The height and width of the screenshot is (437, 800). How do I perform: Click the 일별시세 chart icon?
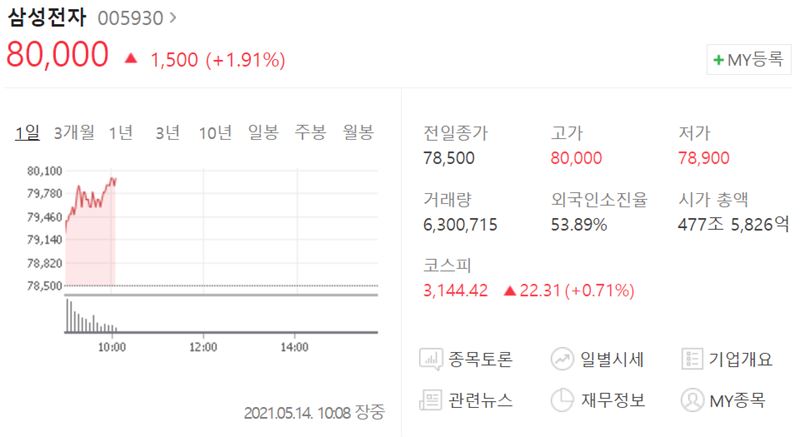click(x=562, y=359)
